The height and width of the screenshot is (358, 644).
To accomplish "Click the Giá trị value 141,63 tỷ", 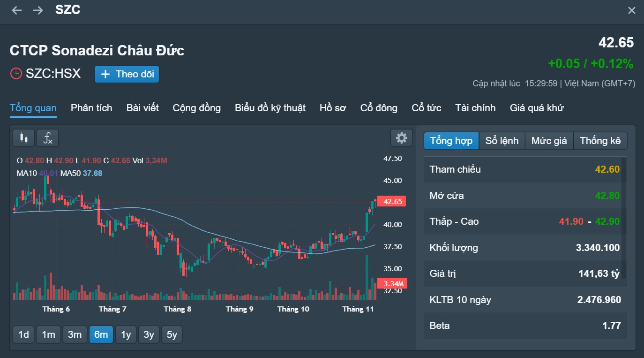I will [599, 274].
